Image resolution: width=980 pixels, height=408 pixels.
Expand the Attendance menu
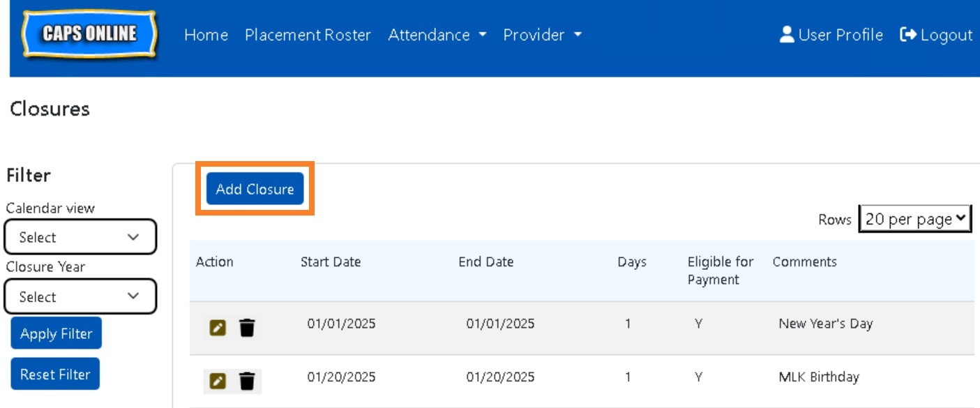point(437,35)
